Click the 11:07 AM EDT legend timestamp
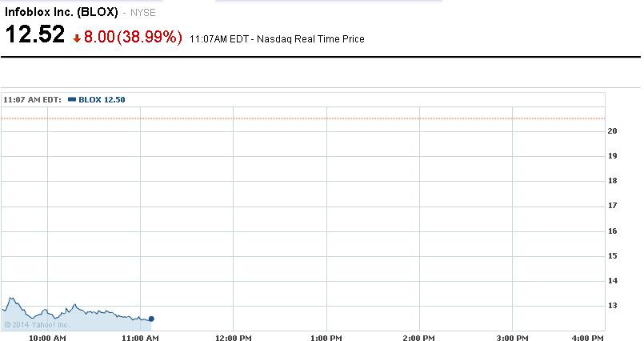This screenshot has height=341, width=644. [34, 100]
